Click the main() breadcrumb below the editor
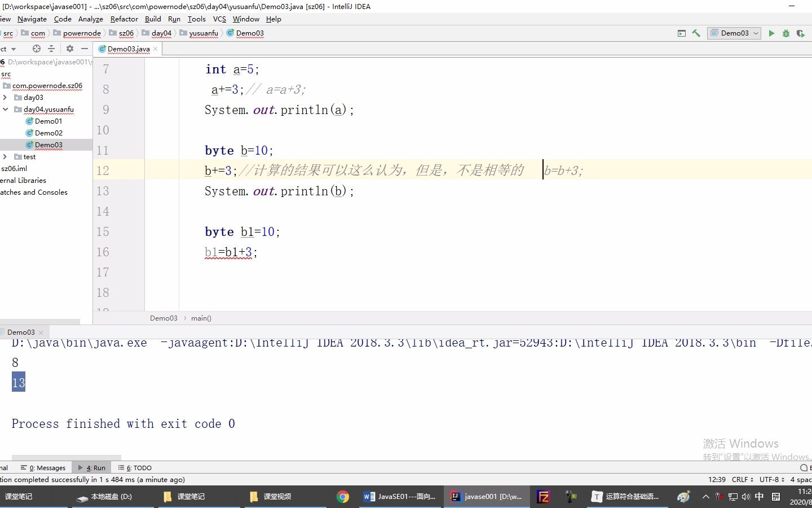Screen dimensions: 812x508 [x=201, y=318]
